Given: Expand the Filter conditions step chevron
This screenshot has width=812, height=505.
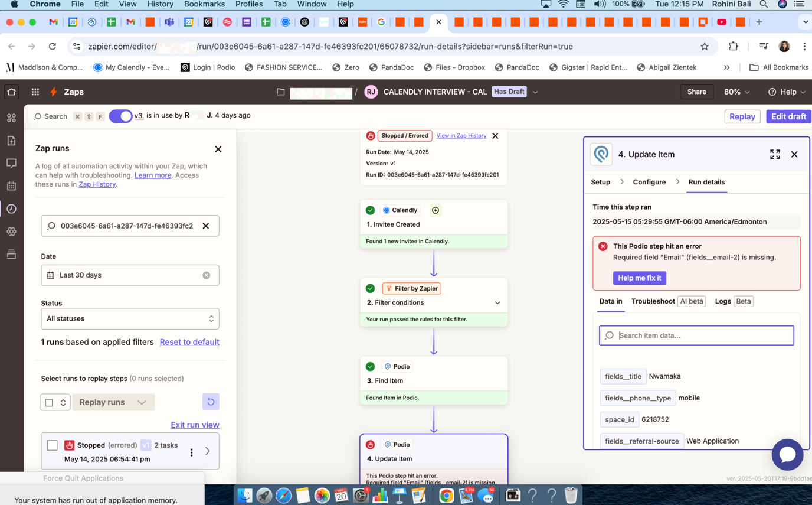Looking at the screenshot, I should [497, 303].
